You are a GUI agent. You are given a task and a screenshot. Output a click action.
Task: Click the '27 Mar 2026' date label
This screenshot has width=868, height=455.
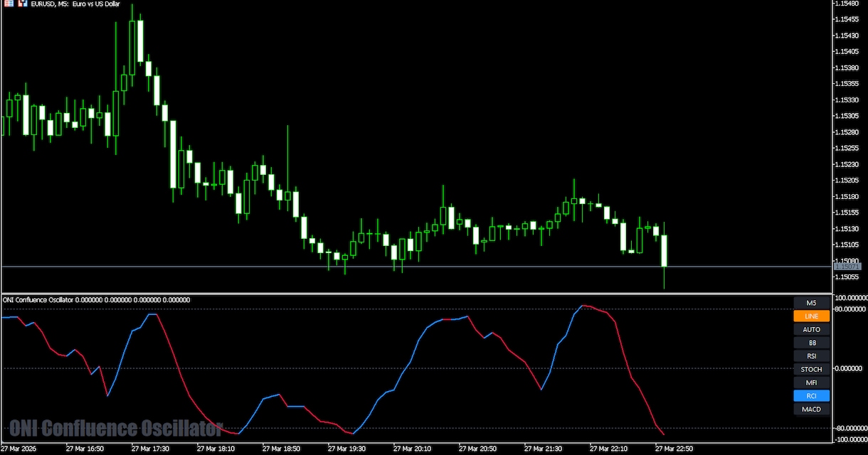click(x=19, y=449)
